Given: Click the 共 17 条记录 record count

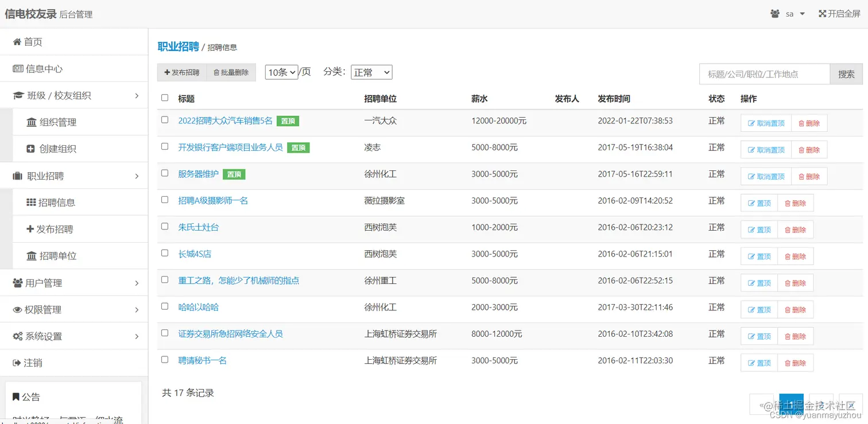Looking at the screenshot, I should pyautogui.click(x=188, y=393).
